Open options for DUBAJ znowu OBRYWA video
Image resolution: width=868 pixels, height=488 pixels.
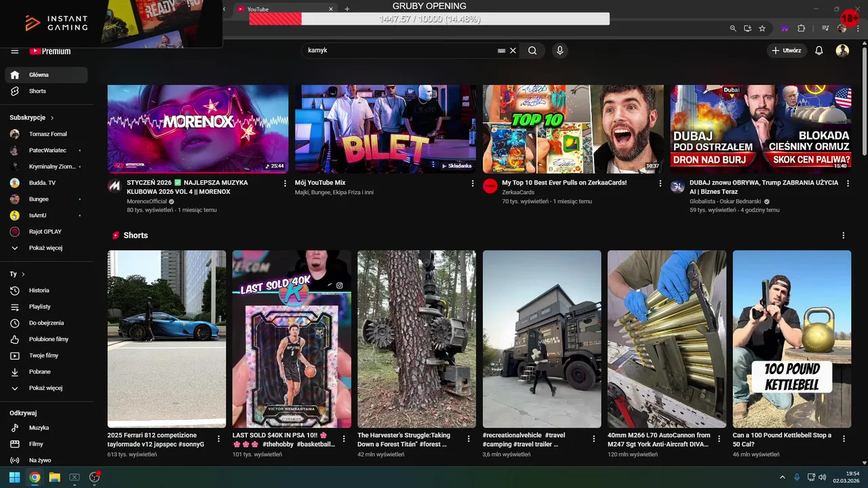[848, 184]
